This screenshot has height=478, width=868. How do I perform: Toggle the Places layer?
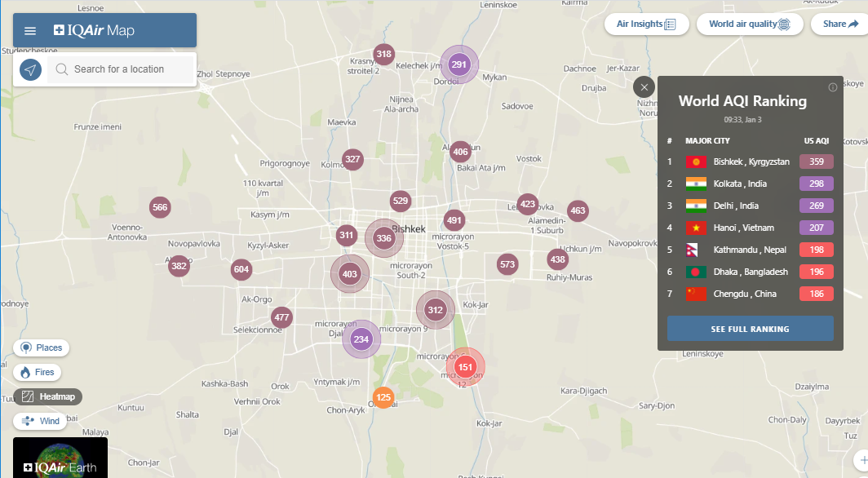[42, 347]
